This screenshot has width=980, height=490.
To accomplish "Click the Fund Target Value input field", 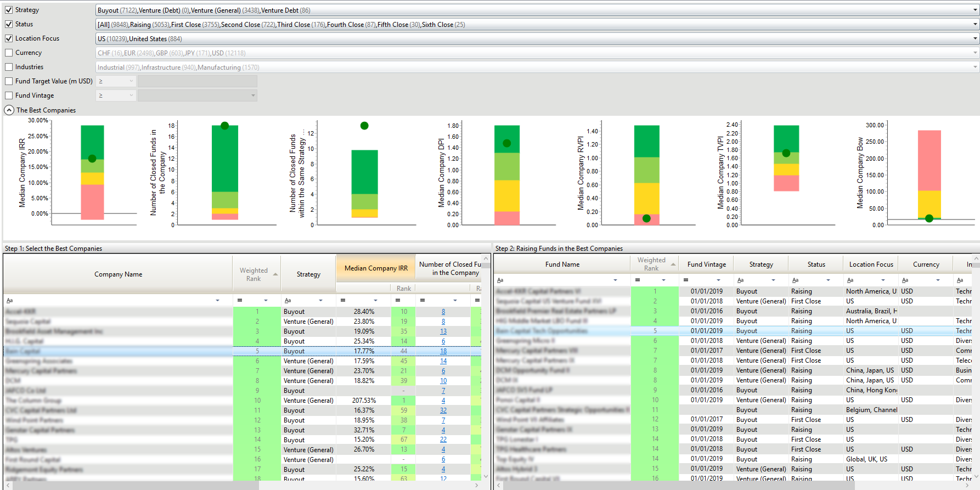I will (198, 81).
